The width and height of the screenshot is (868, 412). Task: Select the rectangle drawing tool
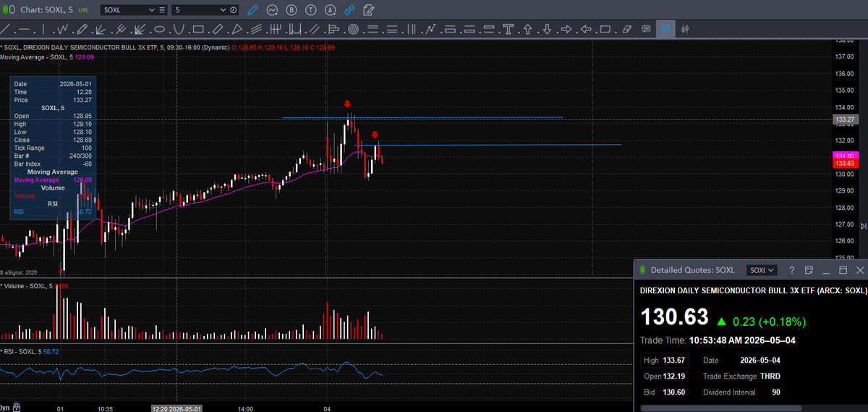click(197, 30)
